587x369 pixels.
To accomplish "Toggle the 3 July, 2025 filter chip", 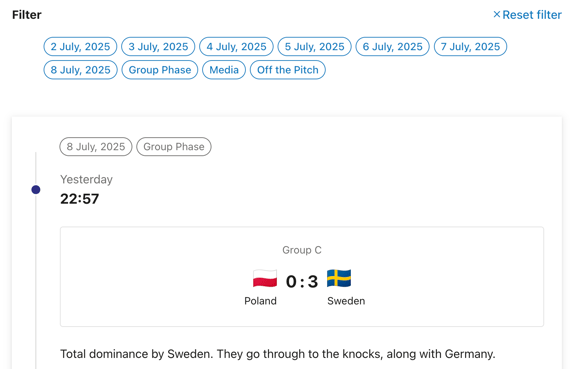I will coord(158,46).
